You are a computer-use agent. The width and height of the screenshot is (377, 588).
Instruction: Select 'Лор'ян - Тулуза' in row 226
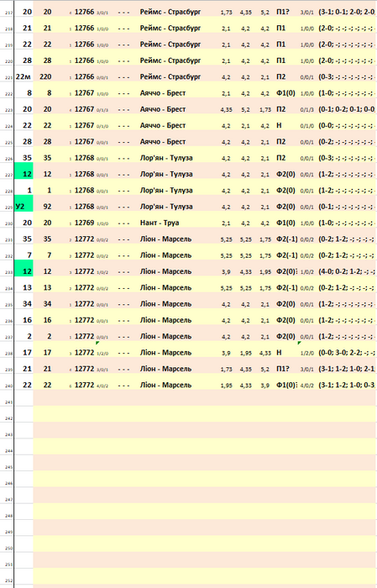pos(166,158)
